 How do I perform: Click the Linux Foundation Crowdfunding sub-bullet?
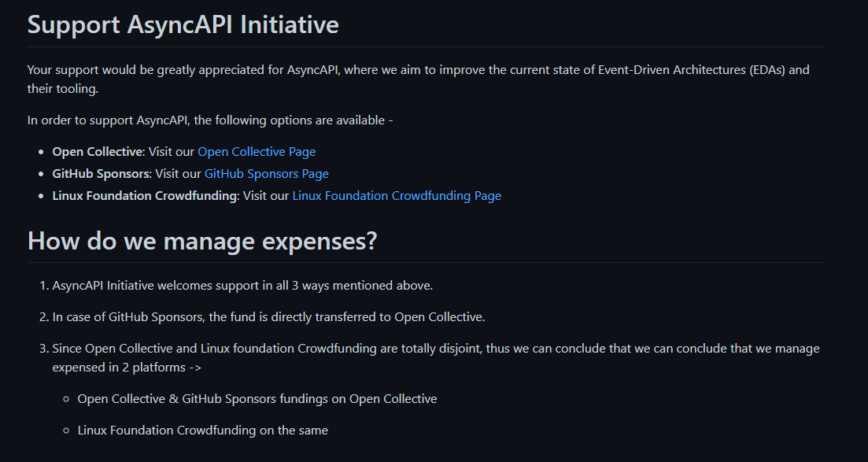pos(202,430)
